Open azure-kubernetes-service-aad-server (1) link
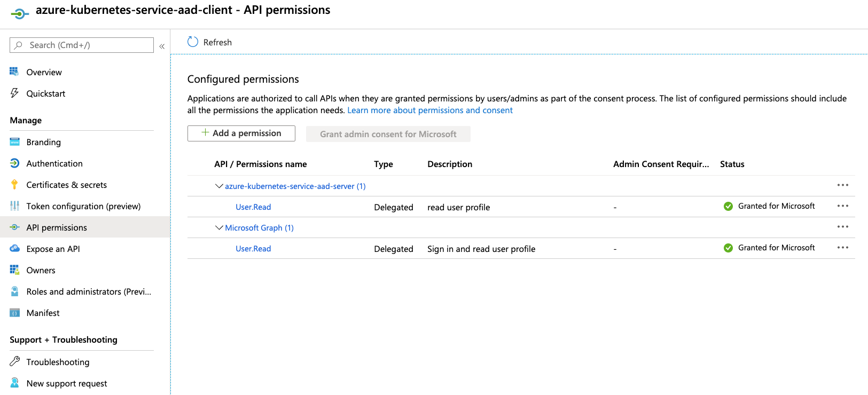Viewport: 868px width, 395px height. 295,186
